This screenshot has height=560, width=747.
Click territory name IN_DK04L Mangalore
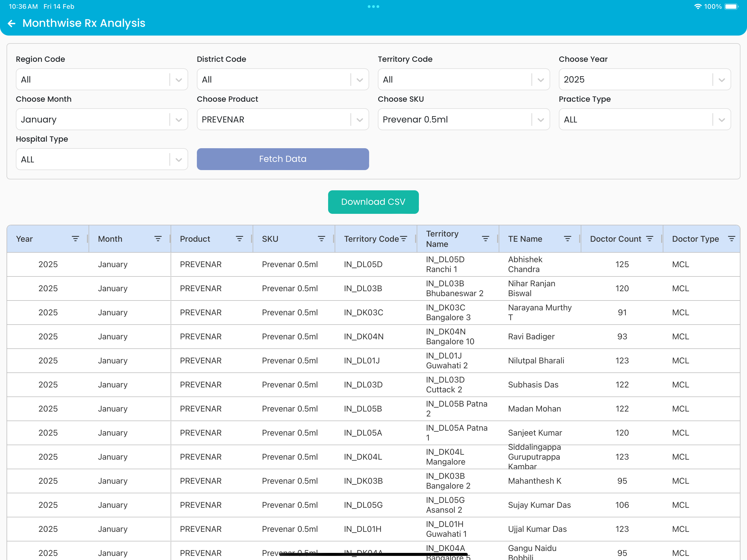[445, 457]
